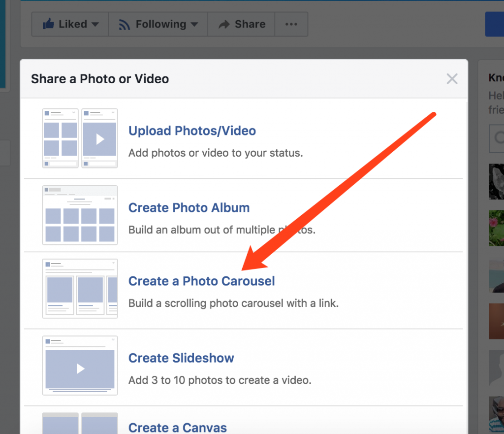This screenshot has width=504, height=434.
Task: Open the Liked dropdown on the page
Action: [70, 24]
